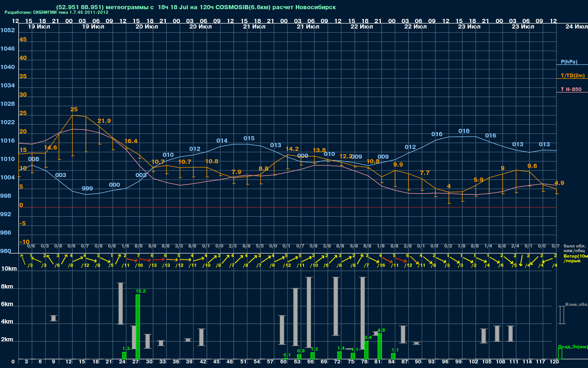Select the P(hPa) legend label

point(569,62)
